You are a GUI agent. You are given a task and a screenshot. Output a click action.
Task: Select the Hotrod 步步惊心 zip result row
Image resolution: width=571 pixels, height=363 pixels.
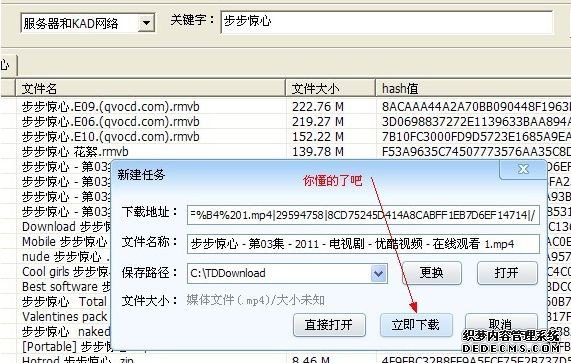[78, 360]
